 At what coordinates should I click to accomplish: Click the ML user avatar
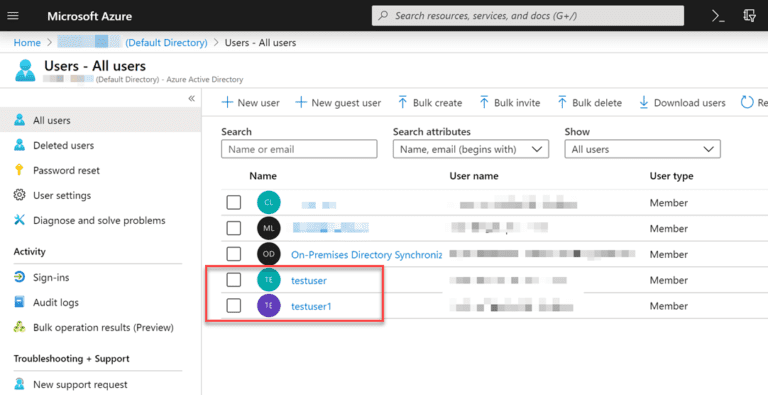pyautogui.click(x=268, y=228)
